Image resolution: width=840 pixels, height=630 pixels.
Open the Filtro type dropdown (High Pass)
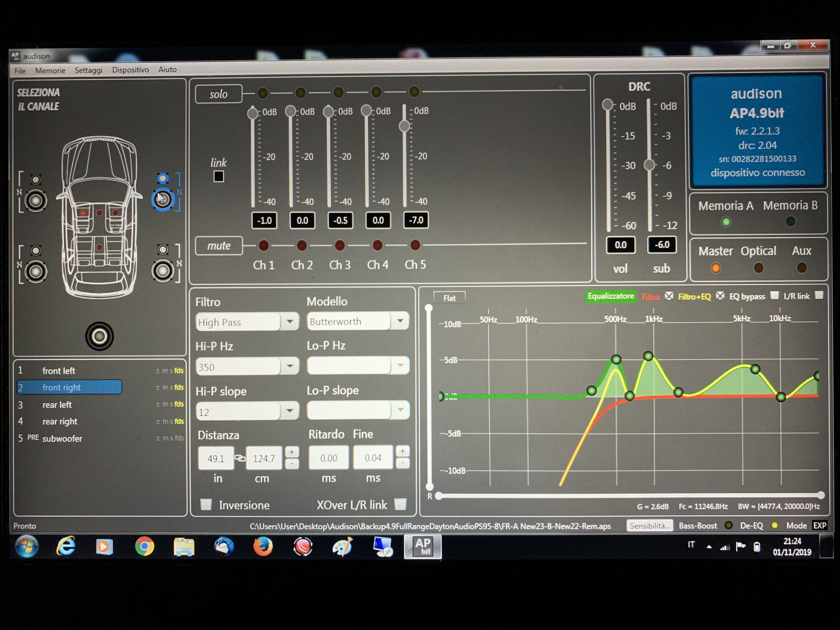point(289,322)
